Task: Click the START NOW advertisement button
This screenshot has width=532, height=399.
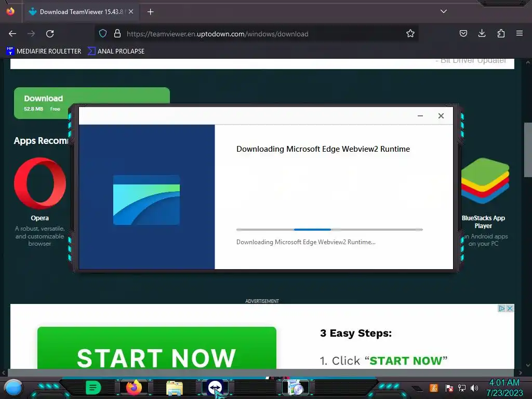Action: (157, 348)
